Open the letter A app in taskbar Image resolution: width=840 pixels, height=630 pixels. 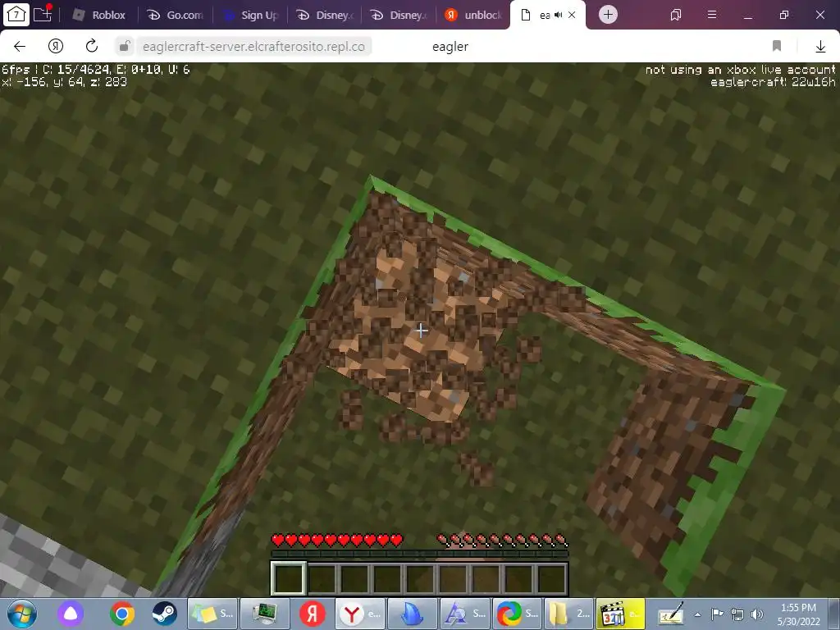[x=464, y=614]
